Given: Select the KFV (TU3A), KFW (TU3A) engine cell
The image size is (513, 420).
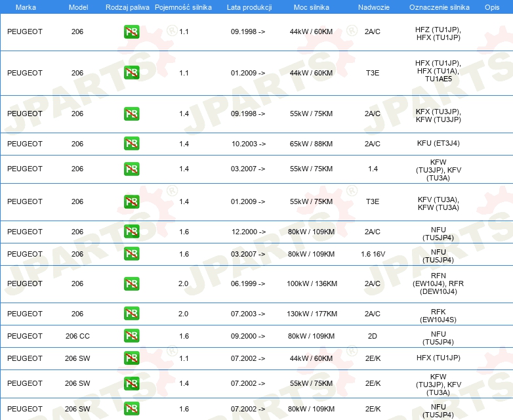Looking at the screenshot, I should tap(438, 203).
